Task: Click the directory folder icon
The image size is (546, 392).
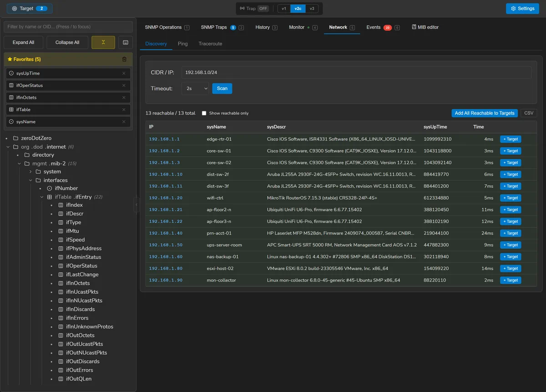Action: click(27, 155)
